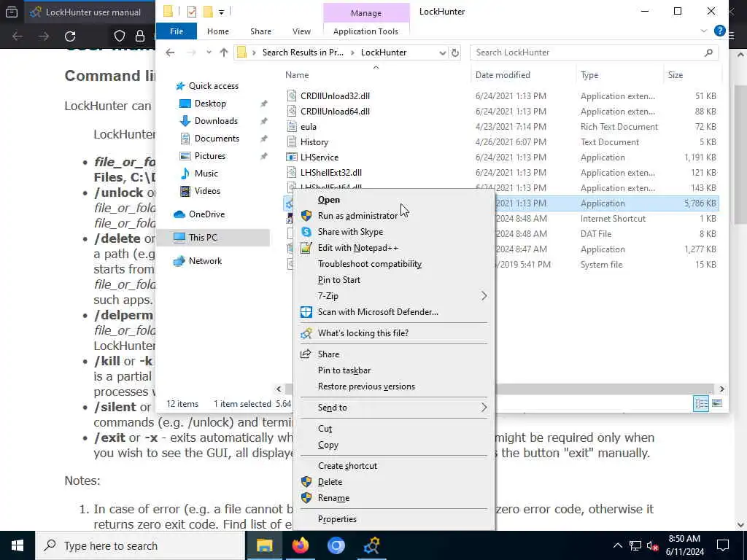Screen dimensions: 747x560
Task: Select Share with Skype entry
Action: coord(350,232)
